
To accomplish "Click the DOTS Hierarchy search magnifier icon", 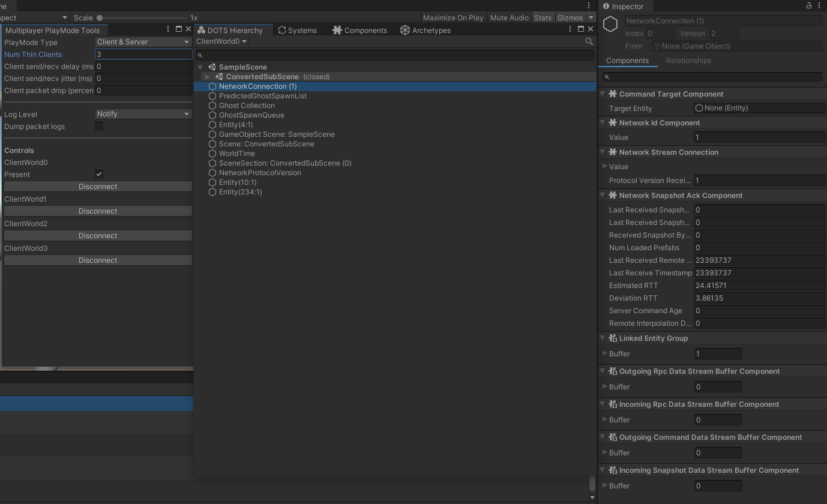I will (x=589, y=41).
